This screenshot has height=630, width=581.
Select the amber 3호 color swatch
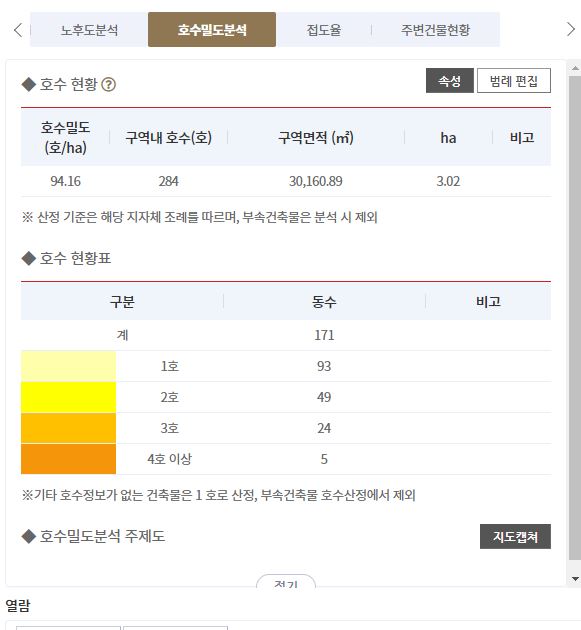pyautogui.click(x=68, y=428)
